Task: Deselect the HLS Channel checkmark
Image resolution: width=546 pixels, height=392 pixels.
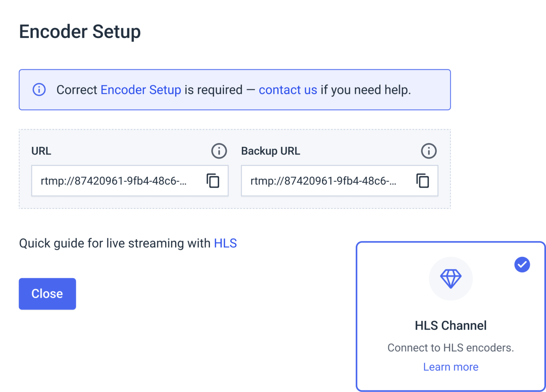Action: pyautogui.click(x=522, y=264)
